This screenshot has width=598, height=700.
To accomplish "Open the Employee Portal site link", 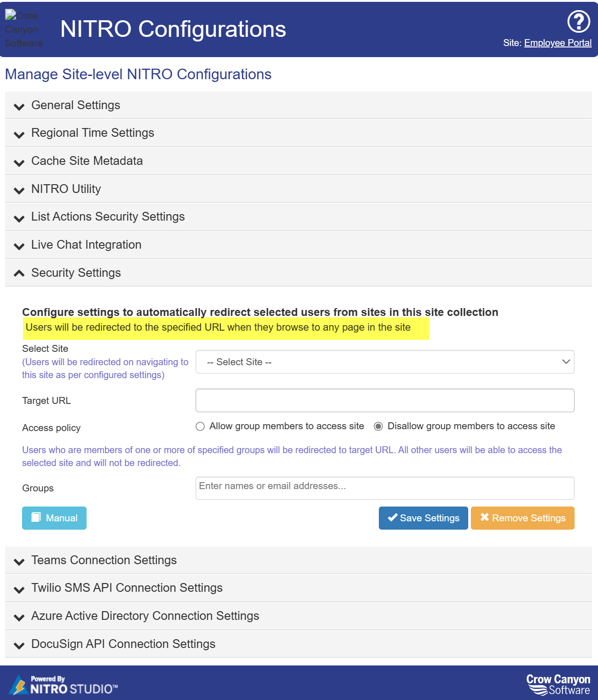I will pos(557,43).
